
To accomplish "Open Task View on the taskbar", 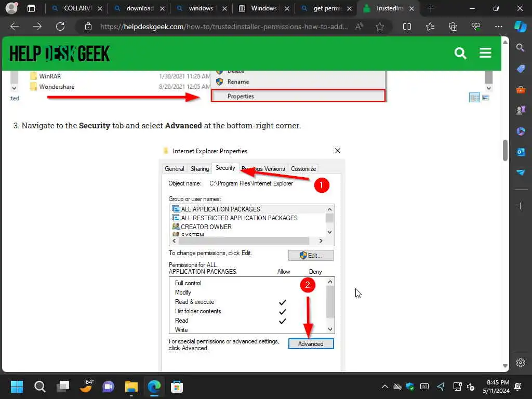I will point(63,387).
